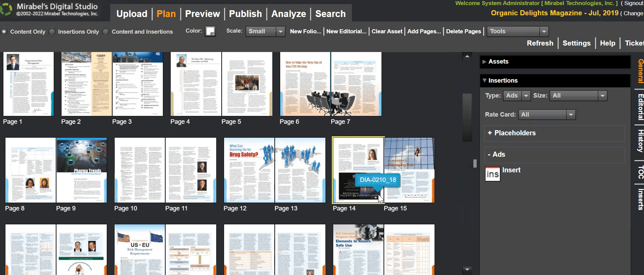This screenshot has height=275, width=644.
Task: Select the Insertions Only radio button
Action: pyautogui.click(x=52, y=32)
